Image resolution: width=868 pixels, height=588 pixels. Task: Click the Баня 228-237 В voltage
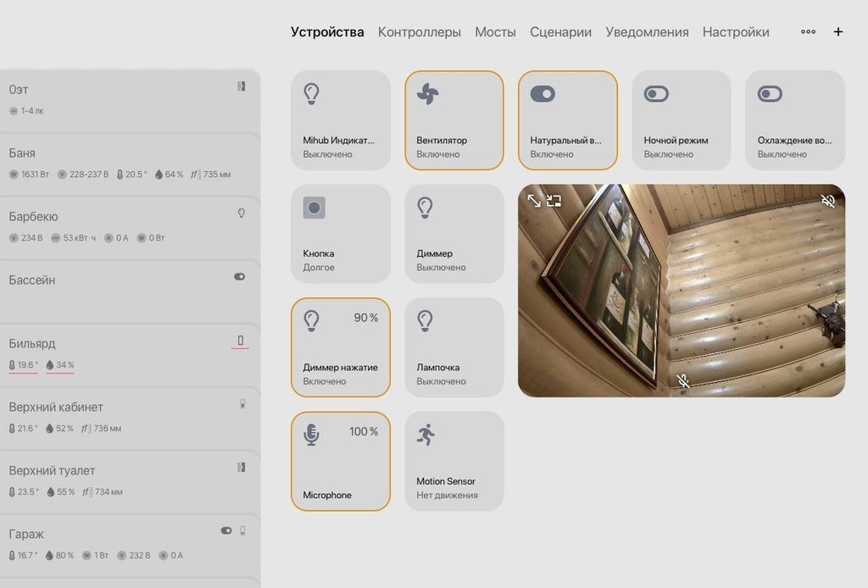pyautogui.click(x=83, y=175)
